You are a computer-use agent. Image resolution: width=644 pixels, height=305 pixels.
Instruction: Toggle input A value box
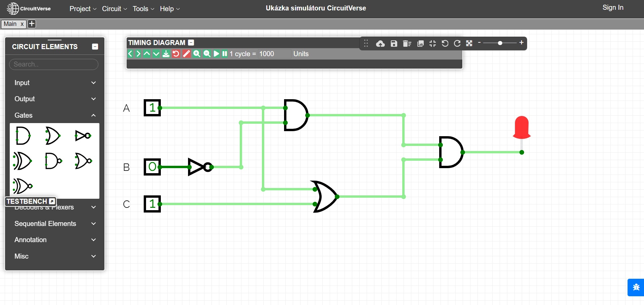[152, 108]
